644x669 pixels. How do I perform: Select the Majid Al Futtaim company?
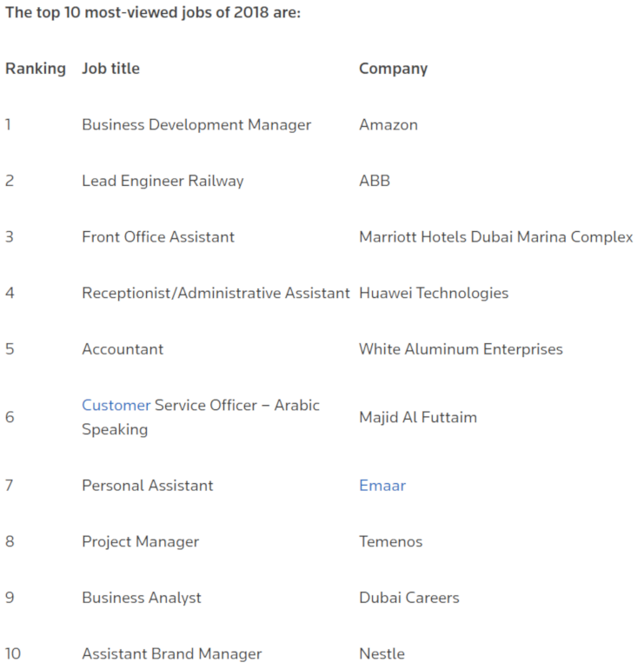coord(418,417)
